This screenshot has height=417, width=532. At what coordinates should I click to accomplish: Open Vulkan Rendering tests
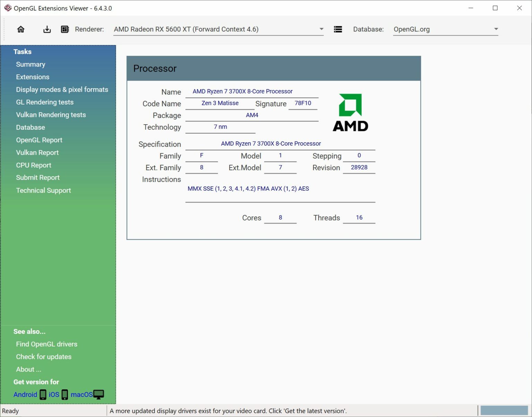pyautogui.click(x=51, y=115)
